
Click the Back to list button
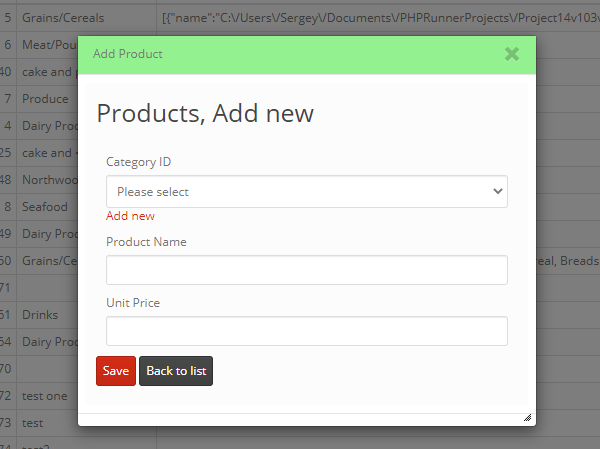point(176,371)
